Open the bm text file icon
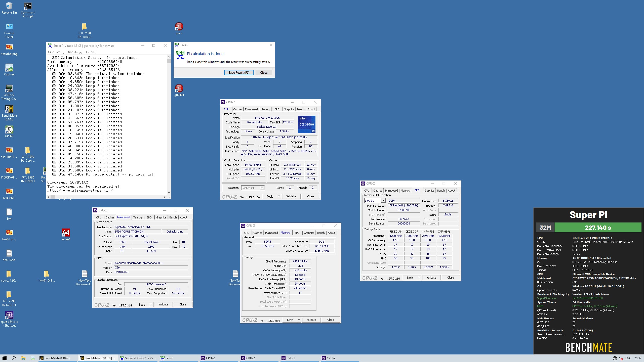644x362 pixels. (9, 214)
